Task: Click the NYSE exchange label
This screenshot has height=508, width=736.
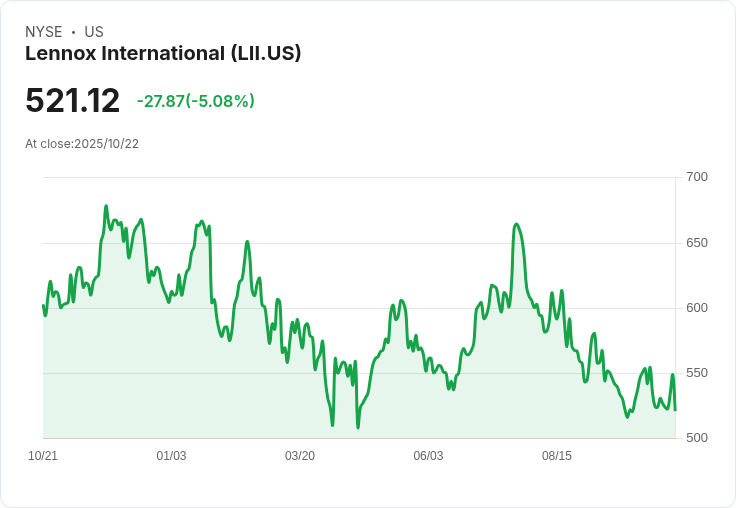Action: tap(44, 32)
